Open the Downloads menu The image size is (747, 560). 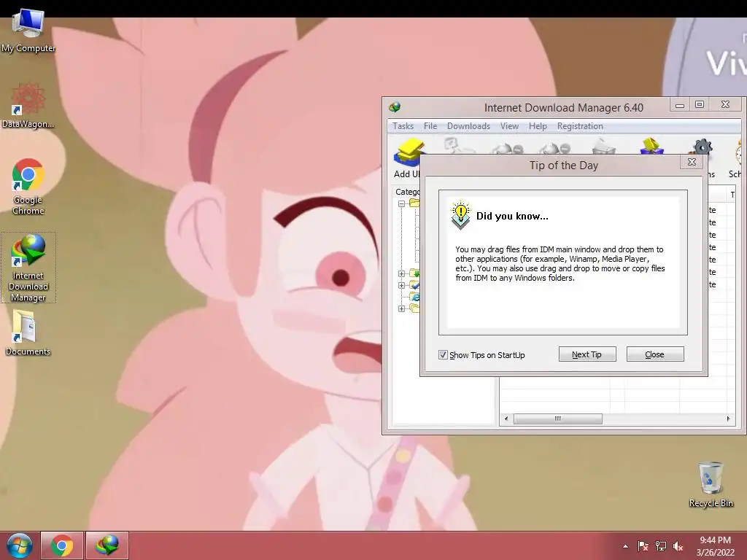point(468,126)
